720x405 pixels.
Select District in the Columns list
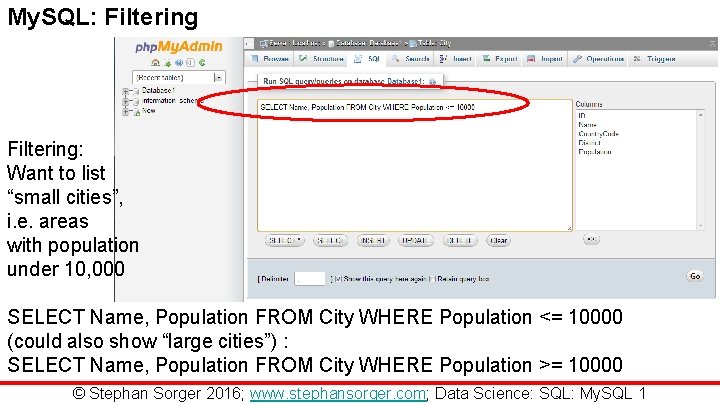pos(590,143)
